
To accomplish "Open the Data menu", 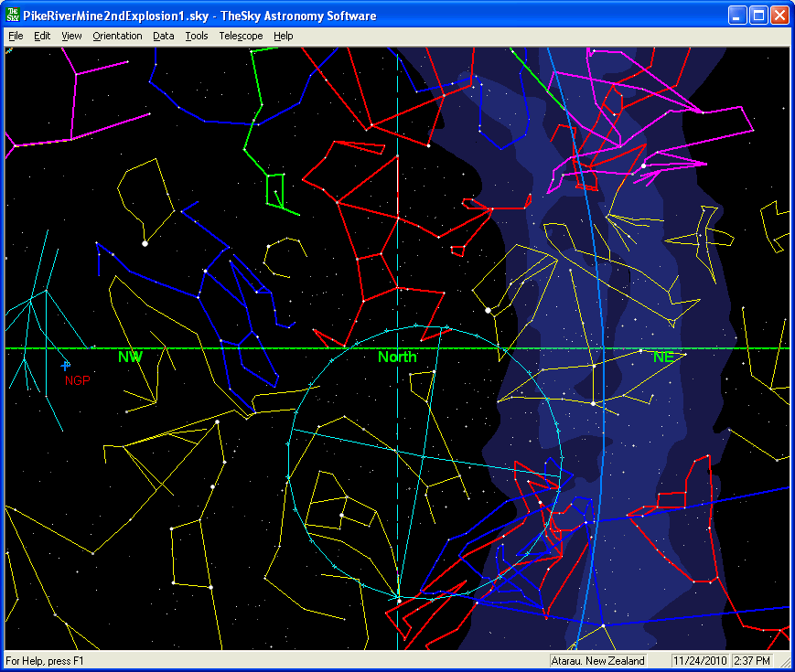I will (164, 36).
